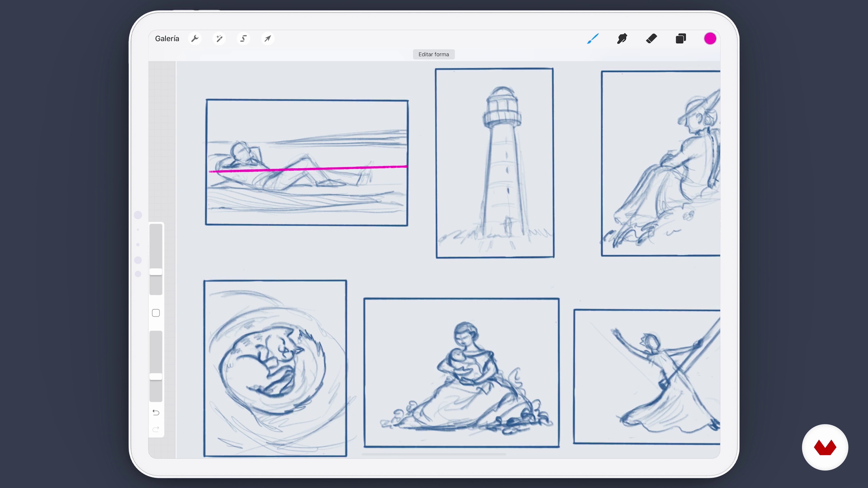This screenshot has height=488, width=868.
Task: Open the Actions wrench menu
Action: pyautogui.click(x=195, y=38)
